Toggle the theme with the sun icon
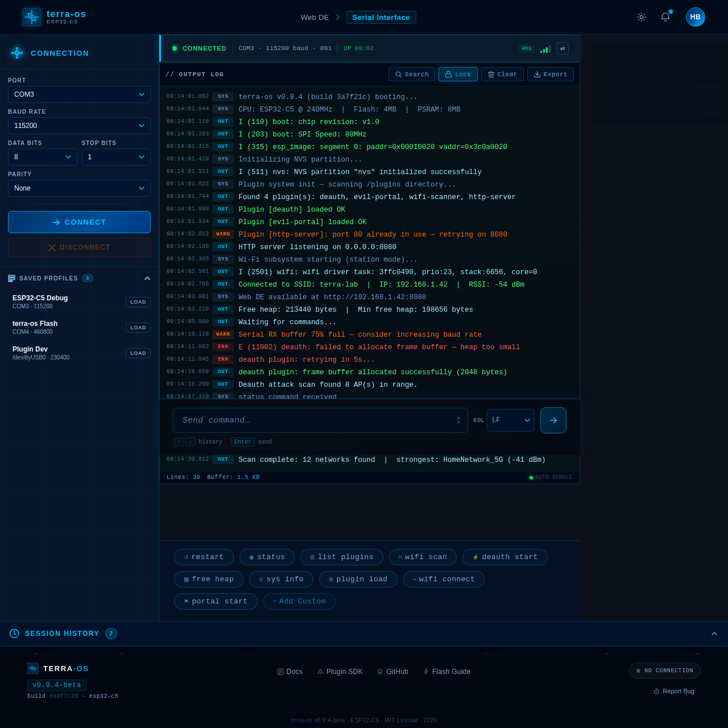The image size is (728, 728). coord(641,17)
